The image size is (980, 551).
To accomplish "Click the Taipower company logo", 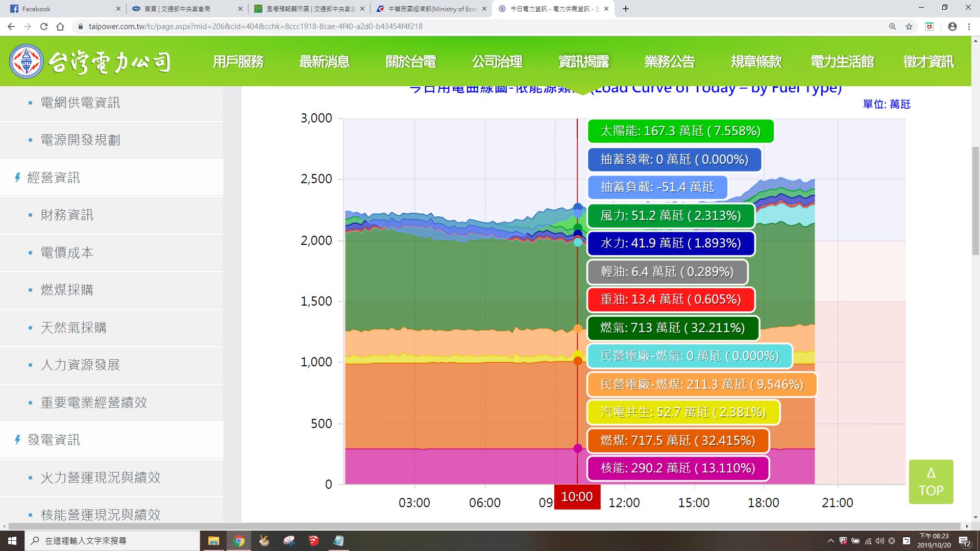I will tap(90, 61).
